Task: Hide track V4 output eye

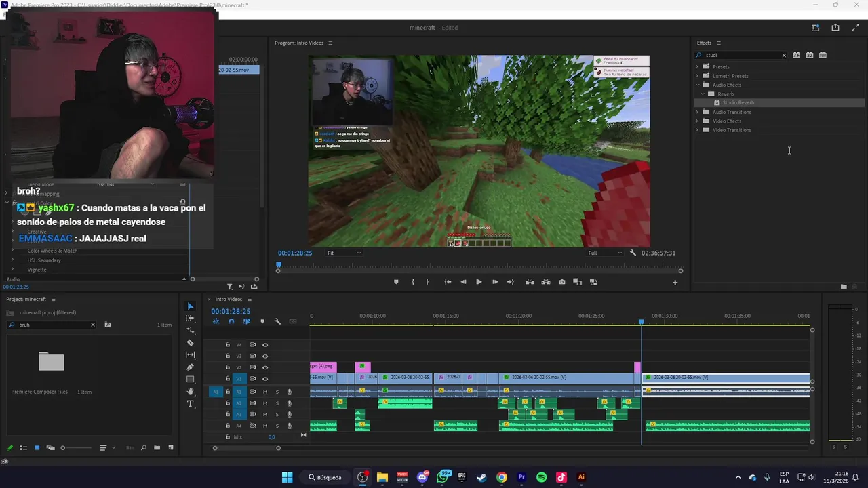Action: [265, 345]
